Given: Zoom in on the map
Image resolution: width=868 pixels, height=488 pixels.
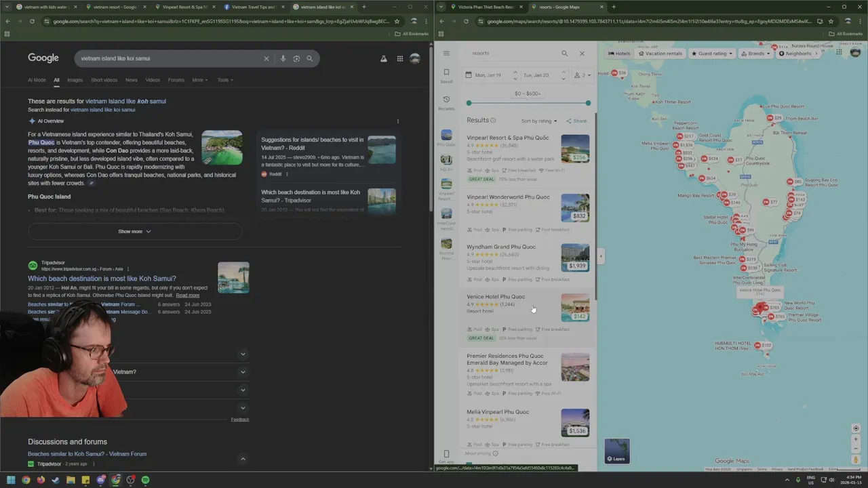Looking at the screenshot, I should click(x=856, y=439).
